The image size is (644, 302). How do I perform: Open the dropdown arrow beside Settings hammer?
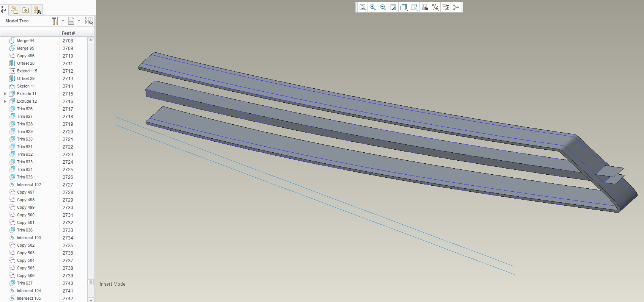[63, 21]
